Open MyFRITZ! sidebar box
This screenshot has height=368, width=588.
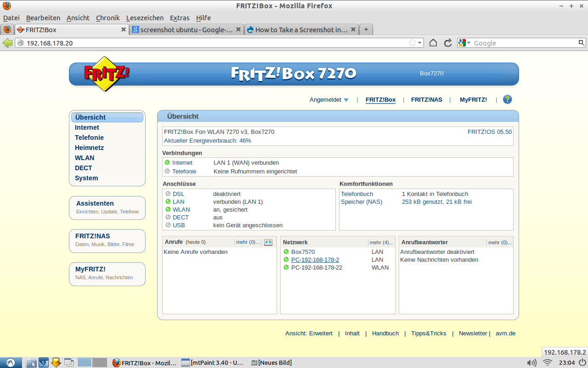click(x=107, y=273)
